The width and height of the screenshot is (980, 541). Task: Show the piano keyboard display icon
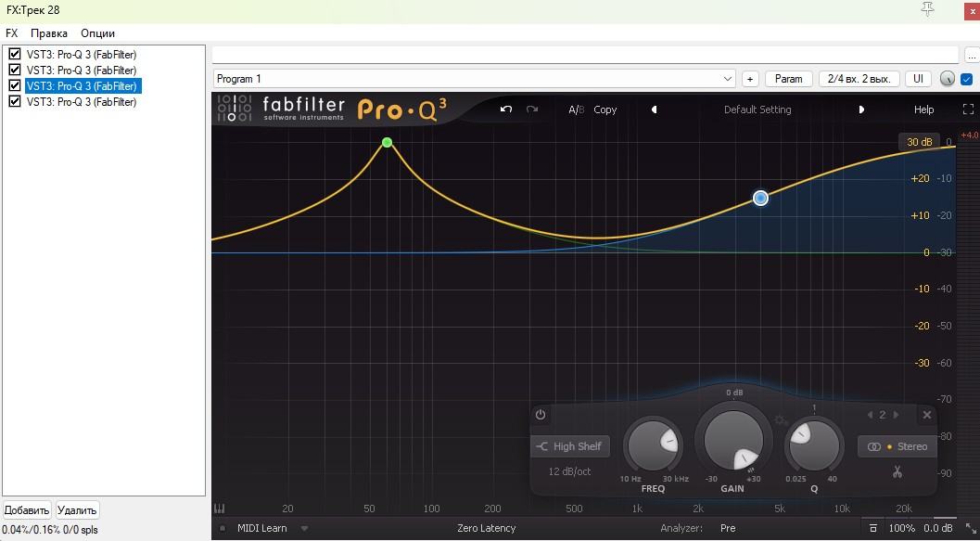[220, 509]
